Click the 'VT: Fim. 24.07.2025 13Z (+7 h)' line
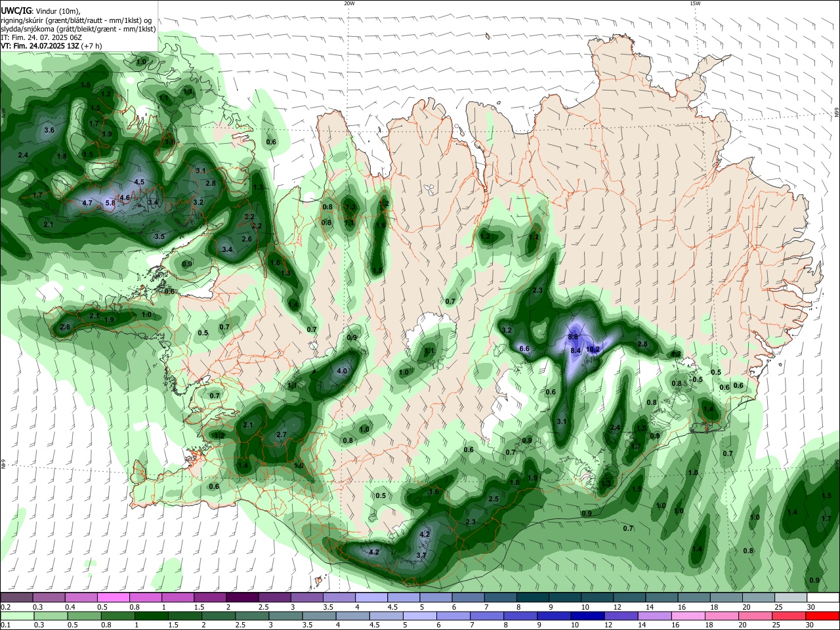 point(50,47)
